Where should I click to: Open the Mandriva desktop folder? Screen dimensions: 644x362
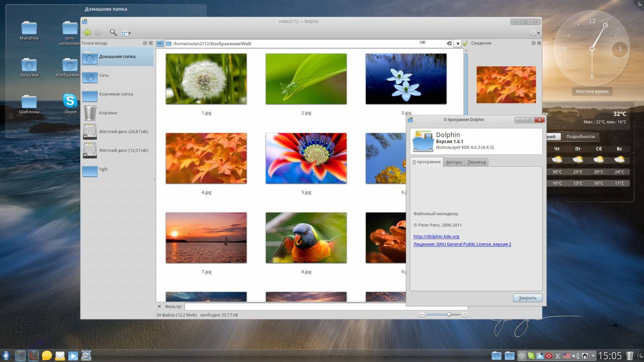[29, 31]
